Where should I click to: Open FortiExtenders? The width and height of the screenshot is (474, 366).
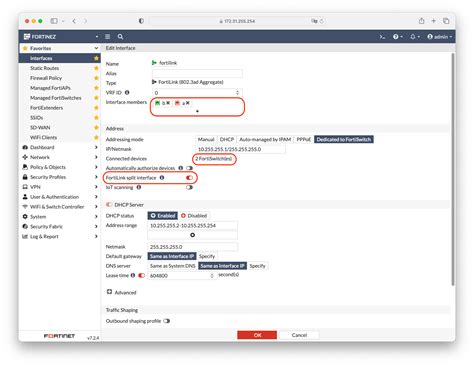point(47,108)
